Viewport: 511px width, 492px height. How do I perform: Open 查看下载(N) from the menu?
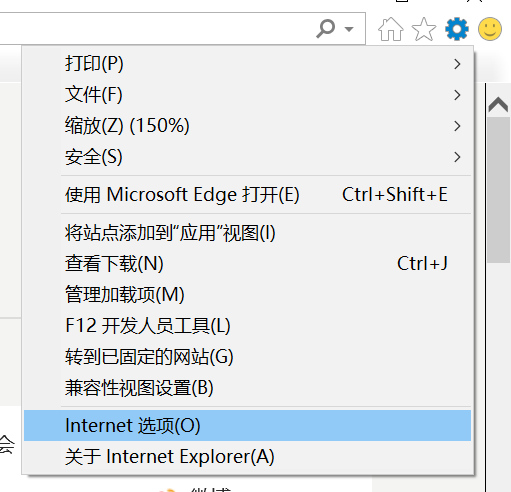coord(247,264)
